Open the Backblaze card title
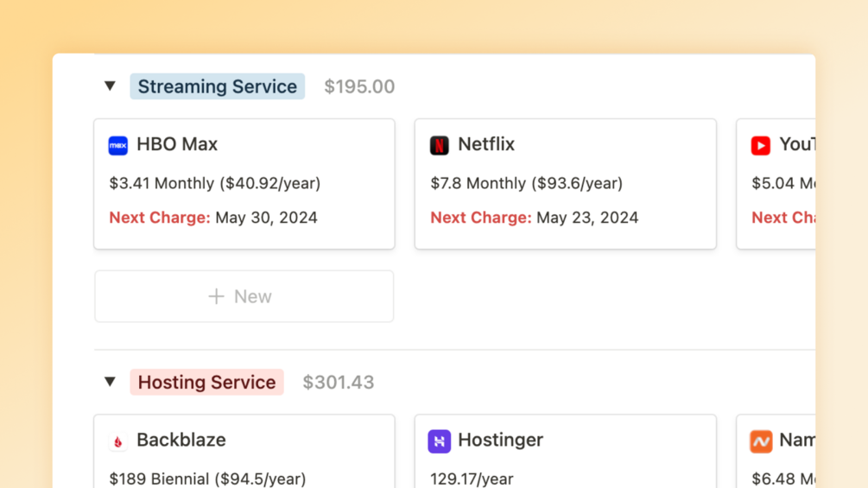The image size is (868, 488). (x=181, y=440)
